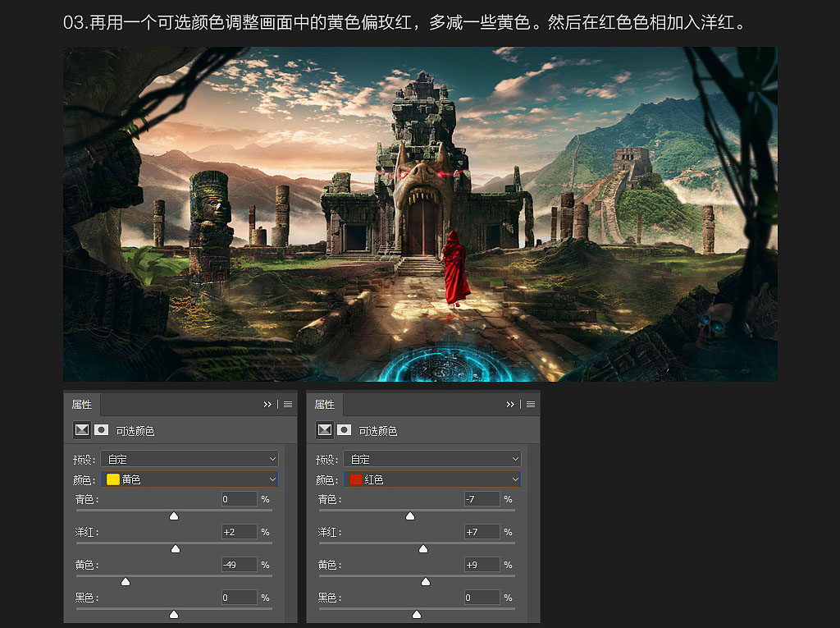Click the layer mask icon in left panel
Image resolution: width=840 pixels, height=628 pixels.
click(101, 430)
